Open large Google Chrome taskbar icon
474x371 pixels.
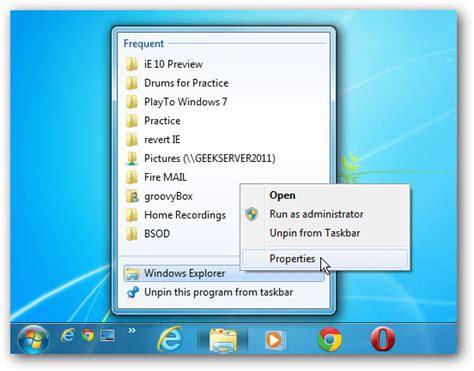click(329, 339)
